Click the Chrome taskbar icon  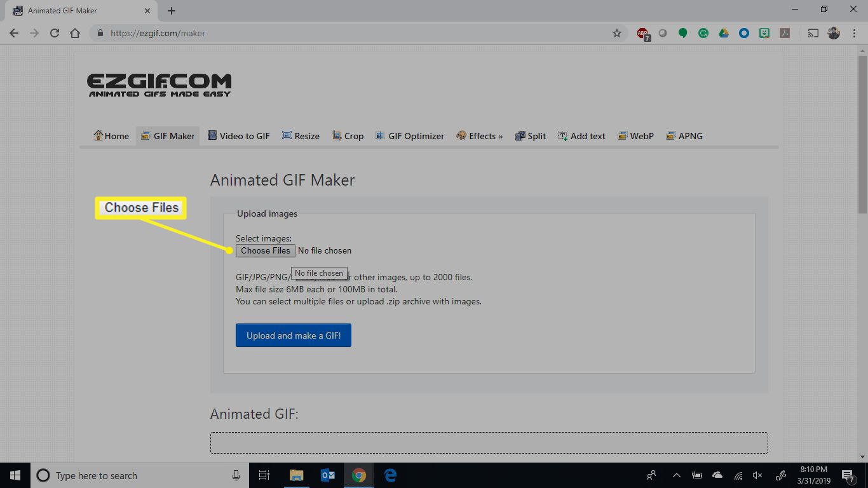coord(359,475)
